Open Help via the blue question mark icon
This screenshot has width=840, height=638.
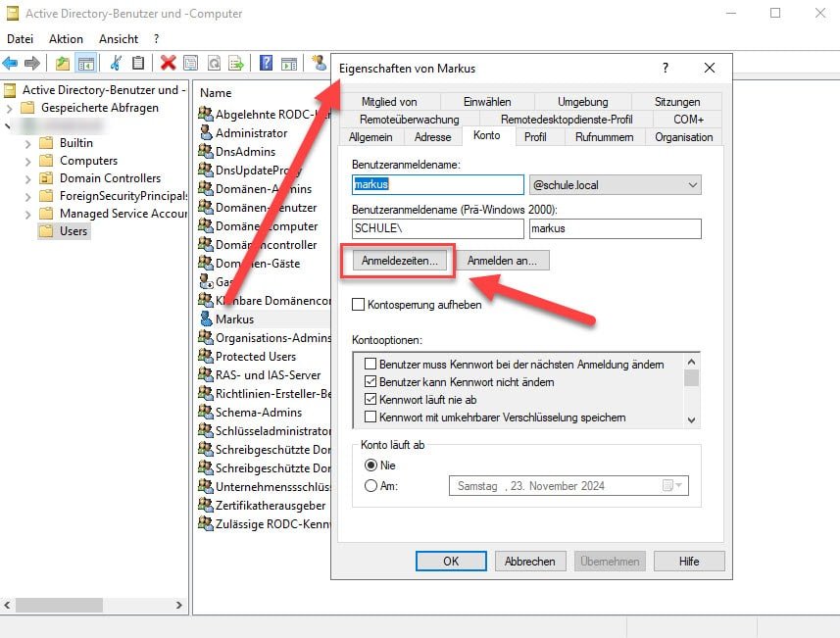click(x=268, y=62)
